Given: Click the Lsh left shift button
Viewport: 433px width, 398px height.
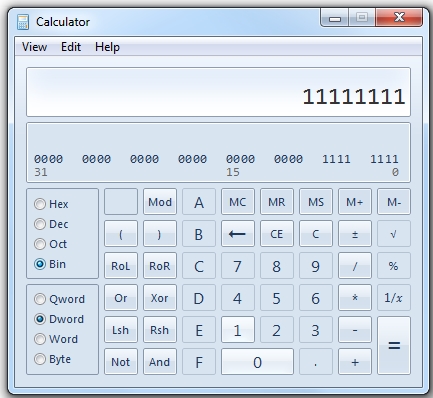Looking at the screenshot, I should click(x=121, y=330).
